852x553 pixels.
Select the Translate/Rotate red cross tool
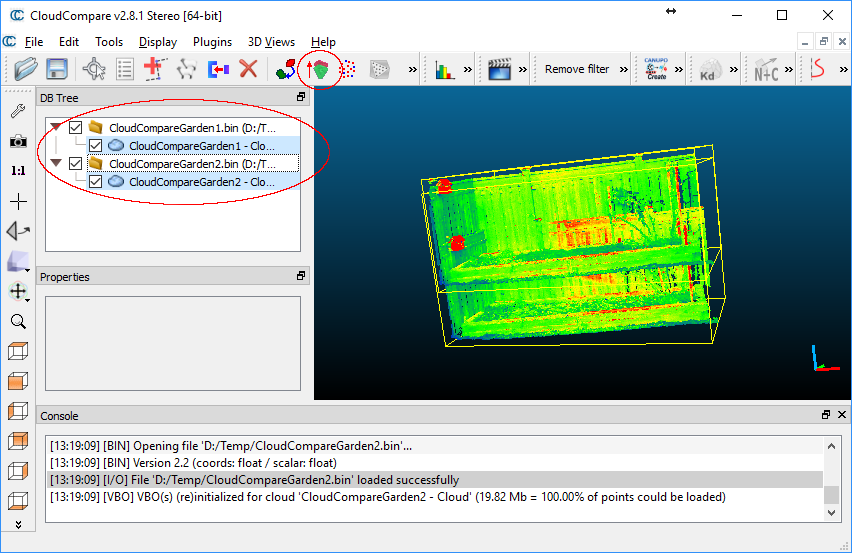coord(155,69)
